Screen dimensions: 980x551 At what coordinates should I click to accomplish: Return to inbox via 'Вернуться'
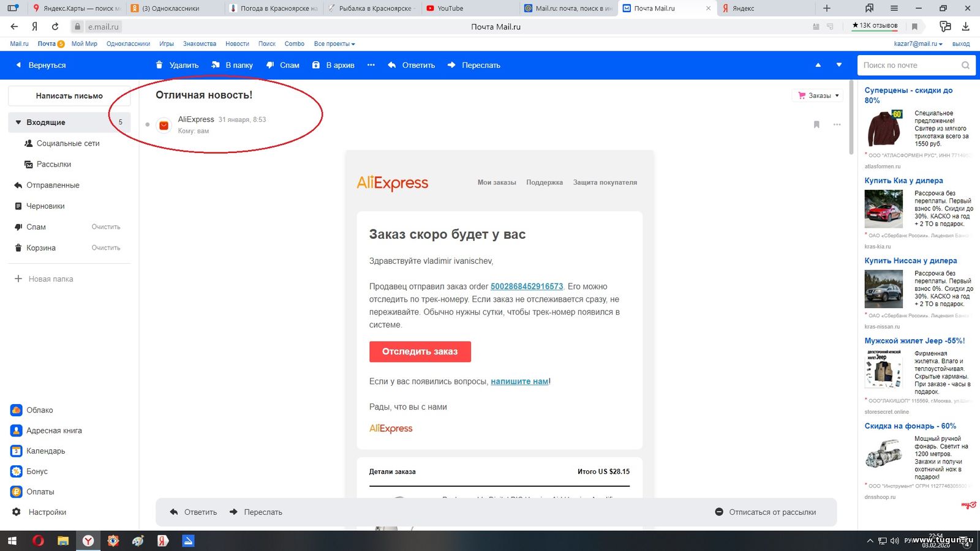(x=40, y=65)
